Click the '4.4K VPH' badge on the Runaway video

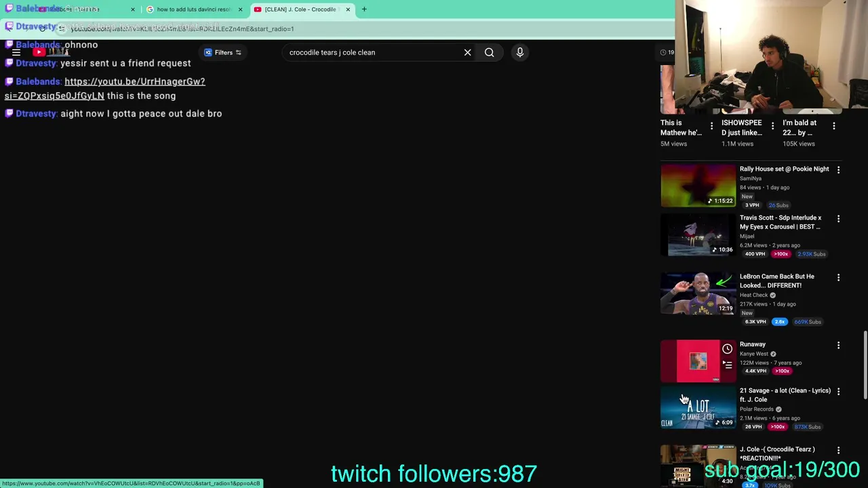coord(755,371)
